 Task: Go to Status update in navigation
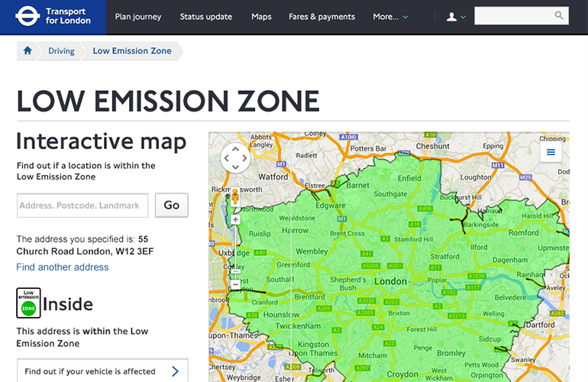[205, 17]
